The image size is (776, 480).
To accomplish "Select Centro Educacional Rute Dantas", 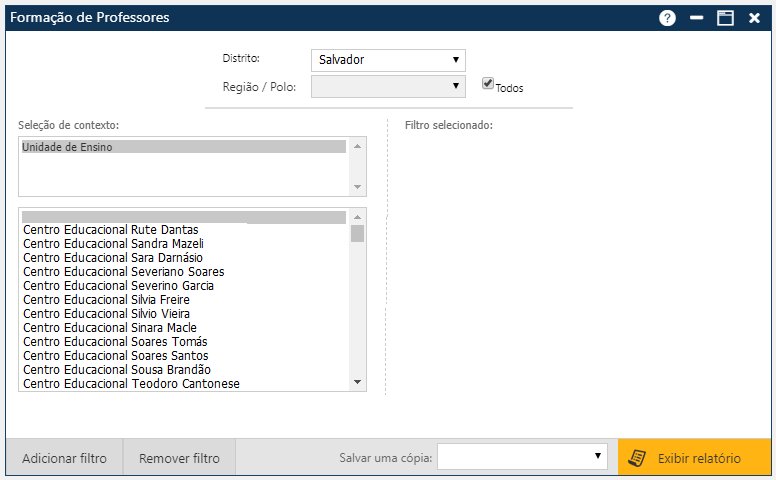I will (x=110, y=230).
